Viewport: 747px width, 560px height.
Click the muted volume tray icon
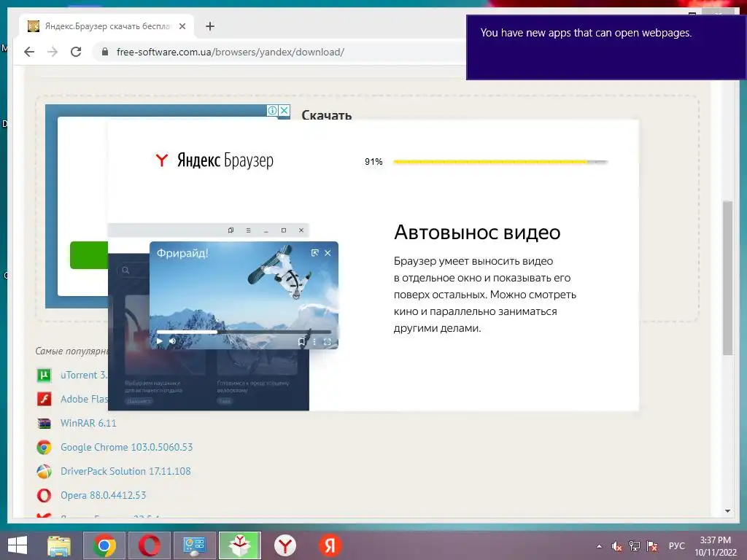pos(617,546)
